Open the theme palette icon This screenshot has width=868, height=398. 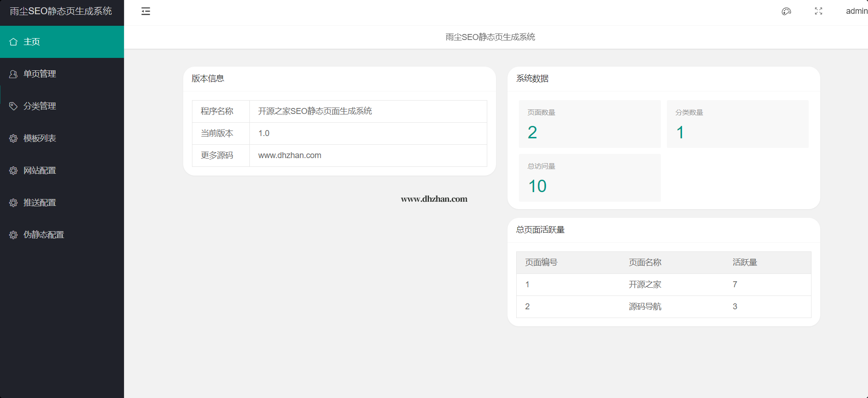click(786, 11)
